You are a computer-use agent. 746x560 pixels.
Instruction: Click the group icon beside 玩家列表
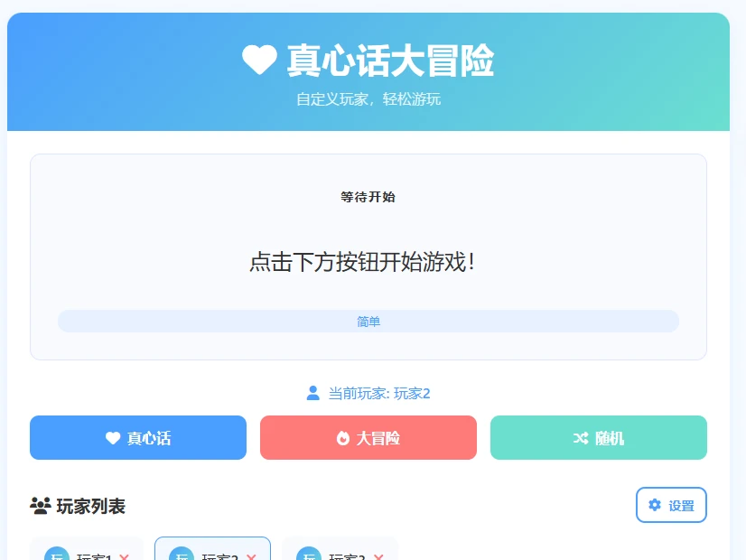(41, 506)
